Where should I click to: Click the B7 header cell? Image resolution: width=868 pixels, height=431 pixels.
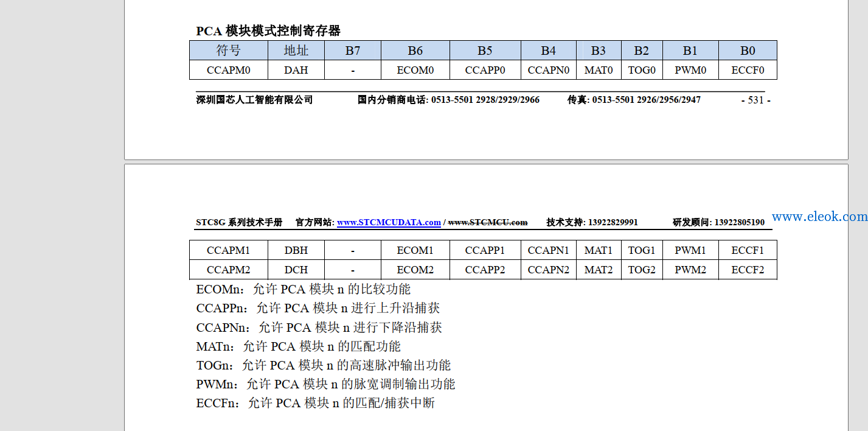pyautogui.click(x=353, y=51)
